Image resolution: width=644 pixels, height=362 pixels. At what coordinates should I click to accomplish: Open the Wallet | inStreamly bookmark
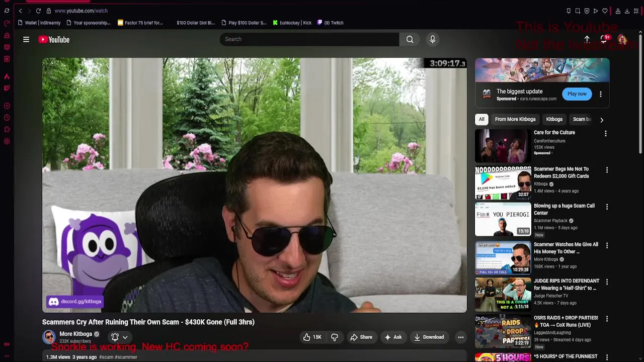(39, 23)
